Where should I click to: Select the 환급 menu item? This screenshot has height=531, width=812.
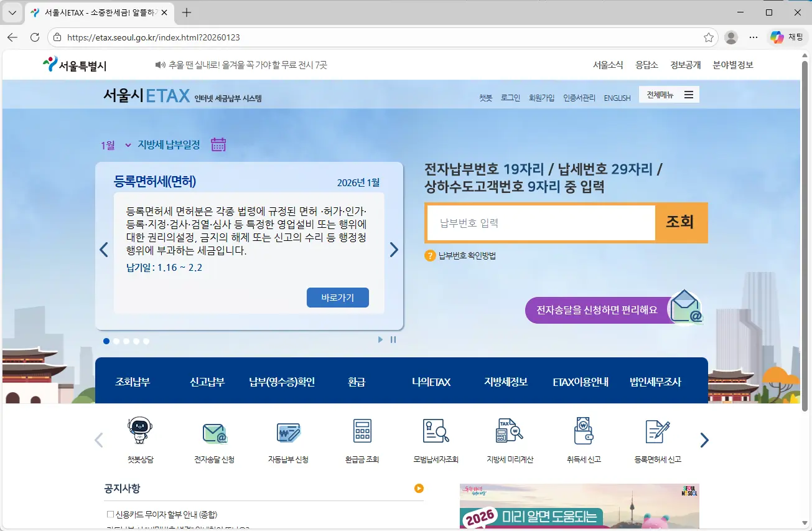(357, 382)
